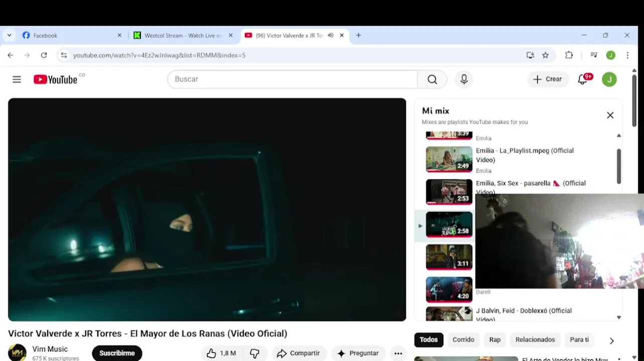Select the Todos filter chip

[429, 340]
